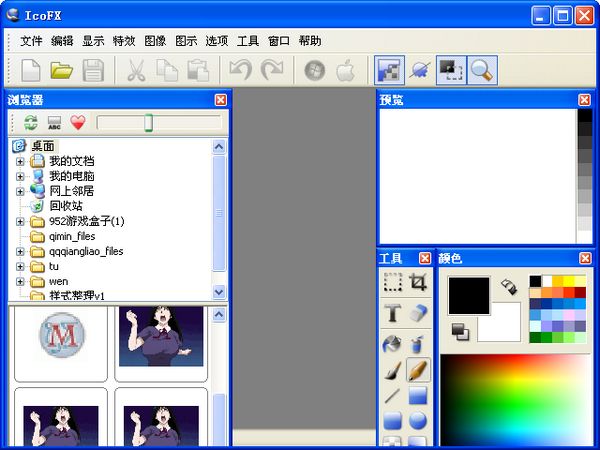The height and width of the screenshot is (450, 600).
Task: Open the 文件 menu
Action: [31, 41]
